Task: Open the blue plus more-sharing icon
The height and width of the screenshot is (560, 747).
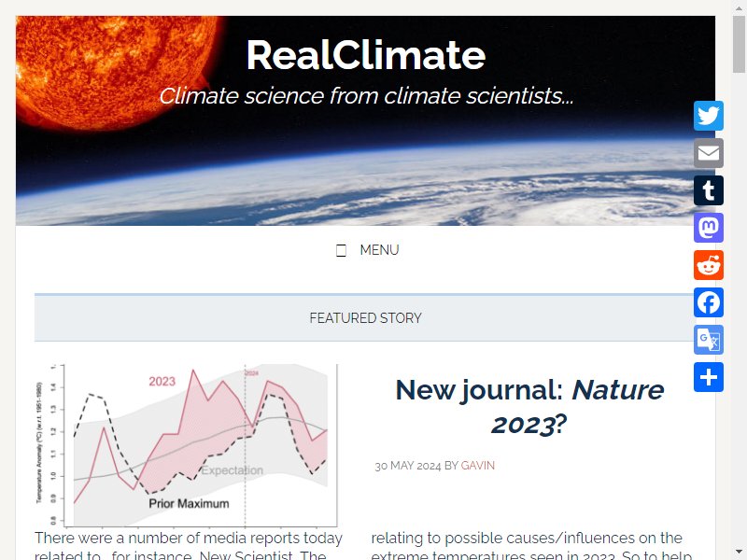Action: (709, 377)
